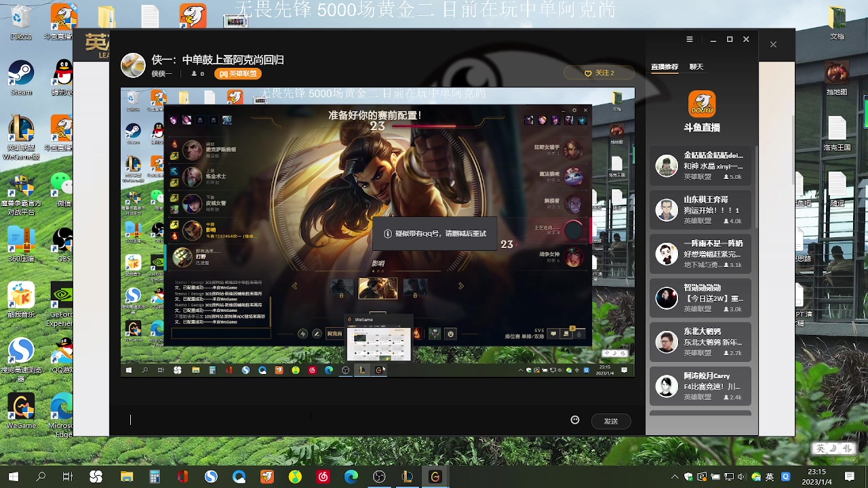Open Task View on the taskbar

click(x=67, y=476)
